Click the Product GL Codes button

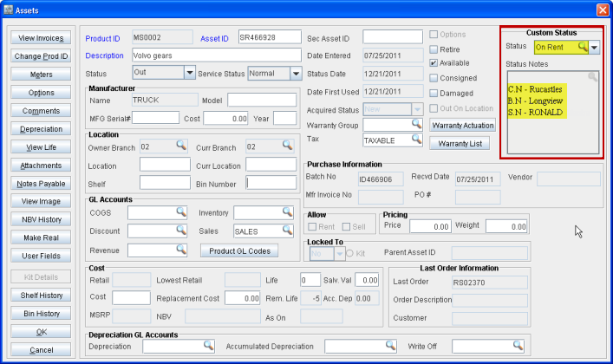pyautogui.click(x=239, y=251)
